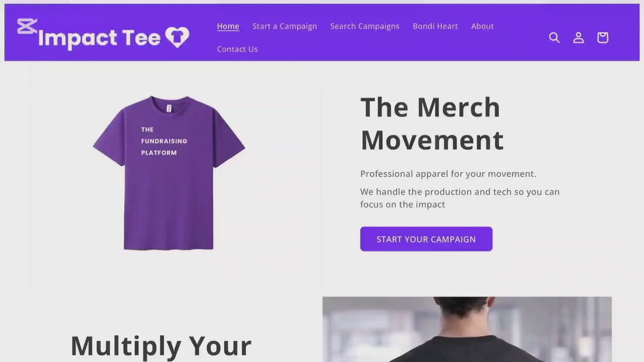Select the Home menu item
This screenshot has height=362, width=644.
coord(228,26)
